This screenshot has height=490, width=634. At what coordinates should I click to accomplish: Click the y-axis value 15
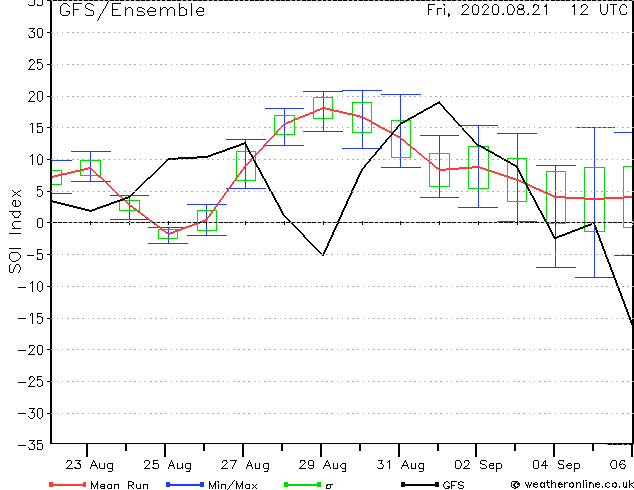(x=36, y=128)
